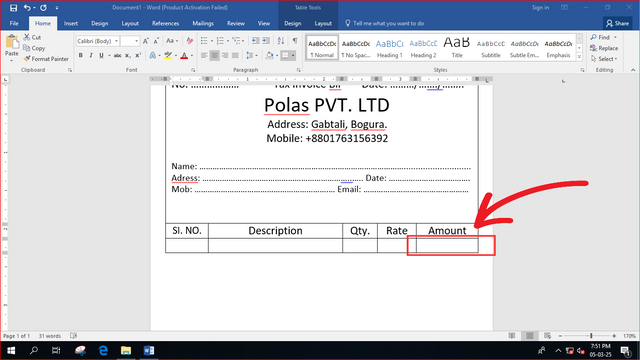Open Windows Start menu
Viewport: 640px width, 360px height.
pyautogui.click(x=11, y=350)
